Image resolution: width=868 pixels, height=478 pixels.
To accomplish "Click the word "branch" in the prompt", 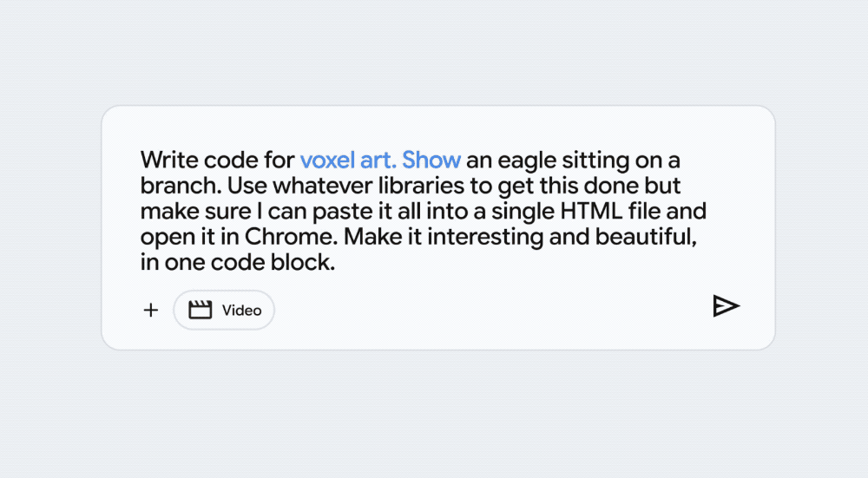I will (173, 187).
